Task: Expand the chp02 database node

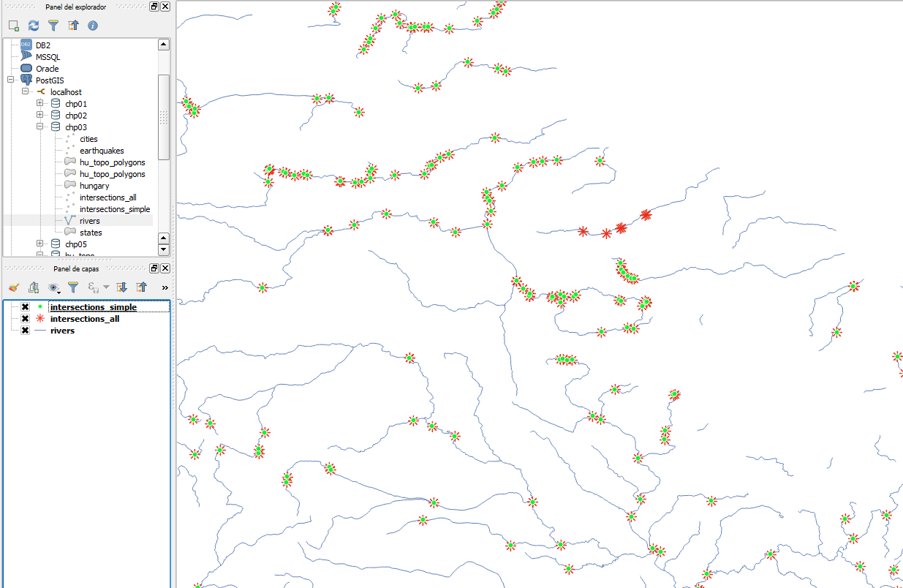Action: pos(39,116)
